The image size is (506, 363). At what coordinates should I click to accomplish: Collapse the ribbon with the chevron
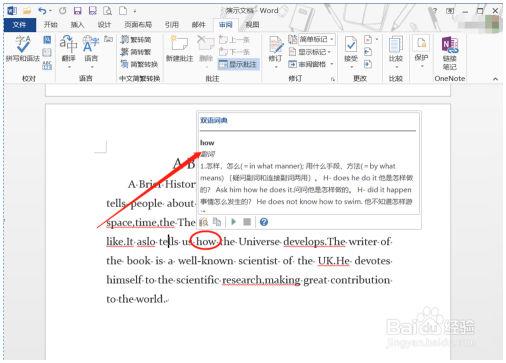(x=495, y=79)
